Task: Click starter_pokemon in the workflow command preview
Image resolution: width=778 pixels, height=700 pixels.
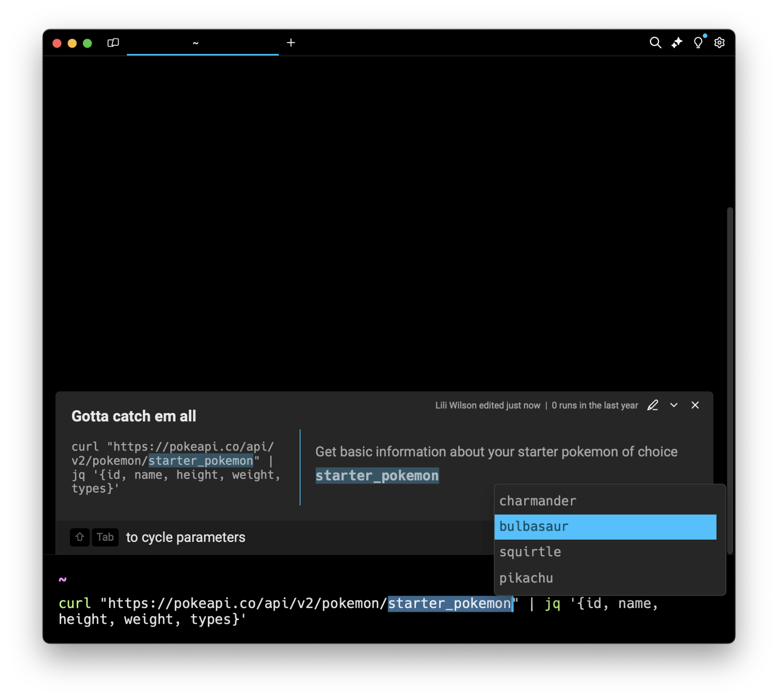Action: tap(201, 461)
